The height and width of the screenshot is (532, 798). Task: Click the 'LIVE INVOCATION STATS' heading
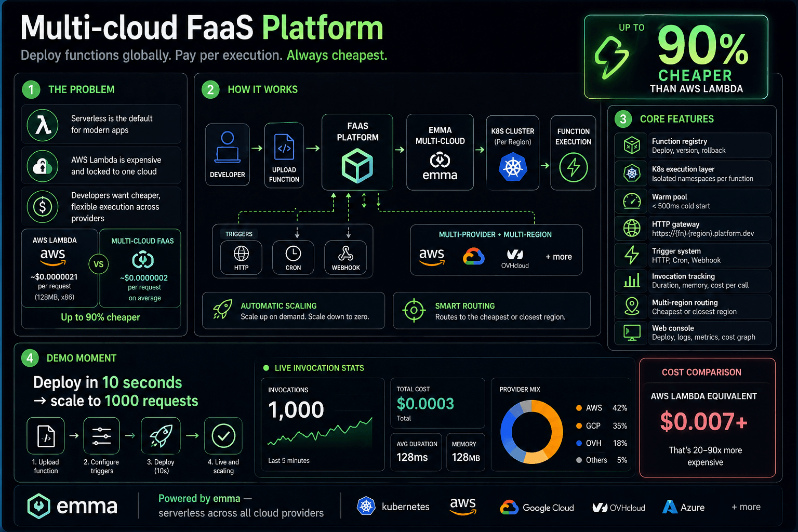pyautogui.click(x=319, y=368)
